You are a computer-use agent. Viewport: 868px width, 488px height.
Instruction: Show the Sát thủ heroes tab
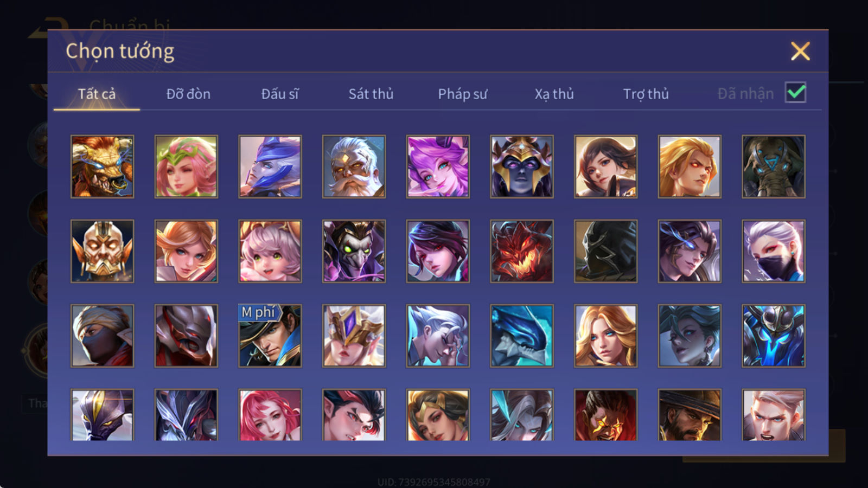coord(371,94)
